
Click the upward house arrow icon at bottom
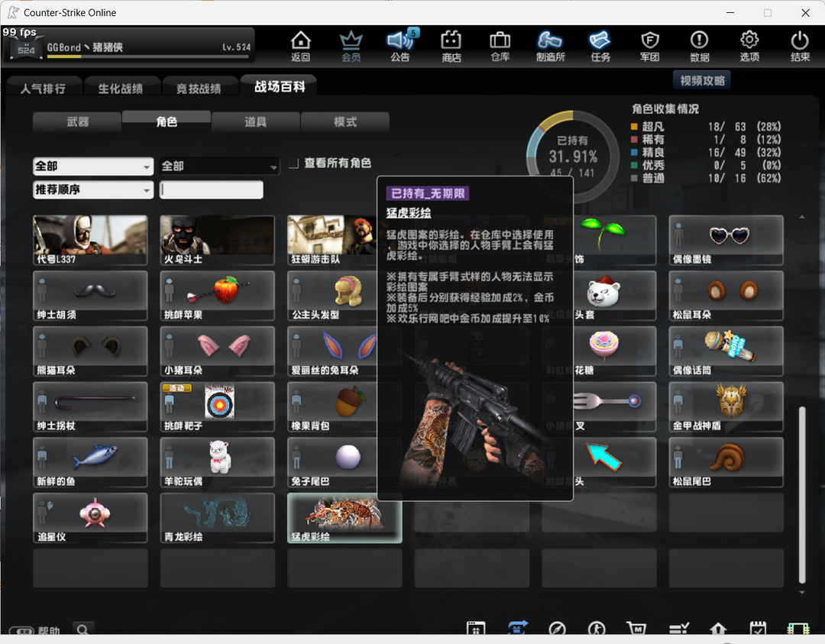coord(718,628)
